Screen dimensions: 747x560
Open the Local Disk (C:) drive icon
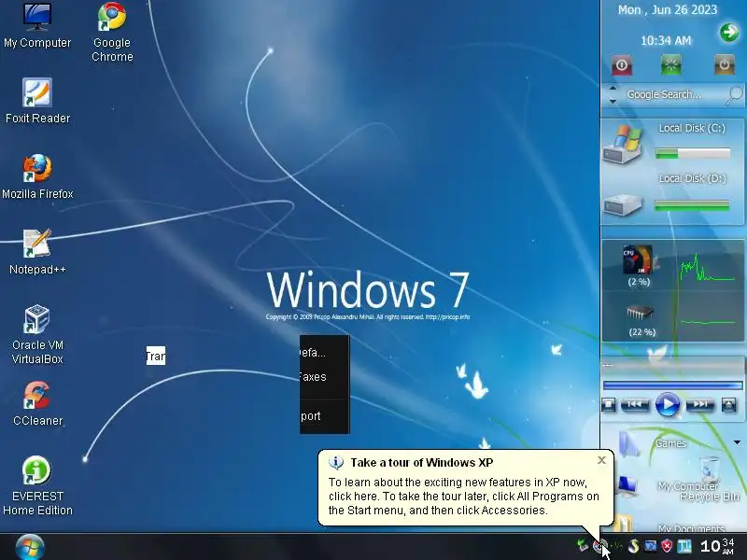coord(623,145)
